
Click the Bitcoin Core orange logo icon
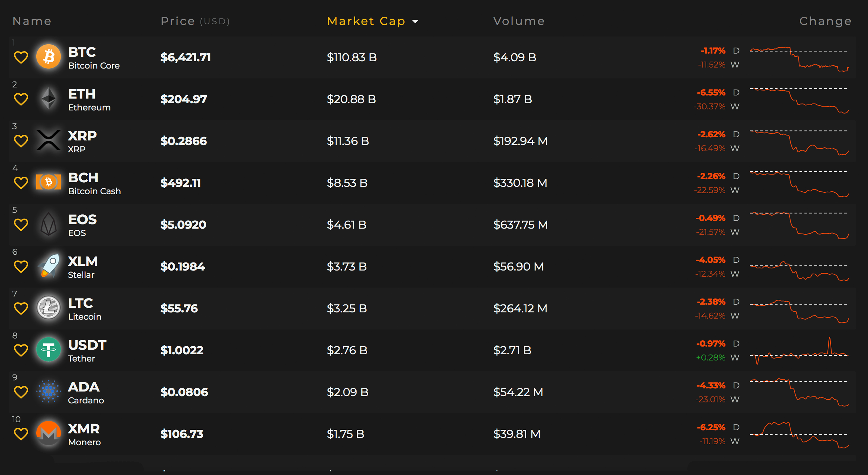[x=49, y=57]
